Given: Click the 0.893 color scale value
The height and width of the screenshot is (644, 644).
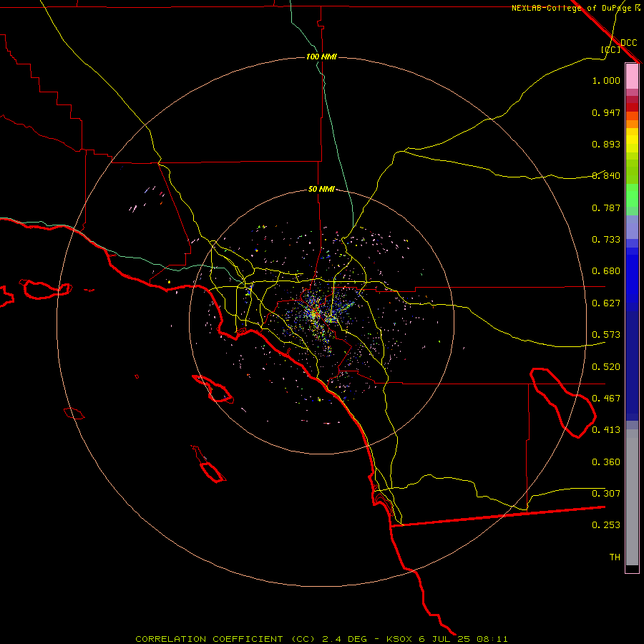Looking at the screenshot, I should tap(606, 144).
